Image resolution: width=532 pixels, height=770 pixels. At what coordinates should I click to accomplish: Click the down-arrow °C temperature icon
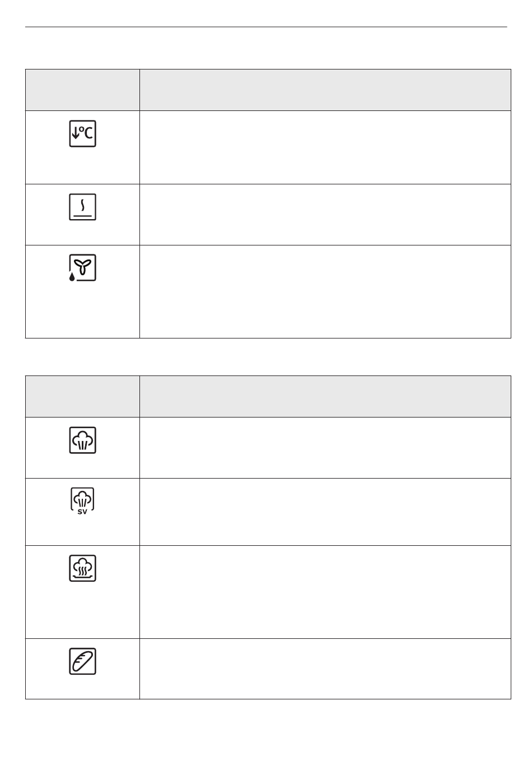click(x=82, y=133)
